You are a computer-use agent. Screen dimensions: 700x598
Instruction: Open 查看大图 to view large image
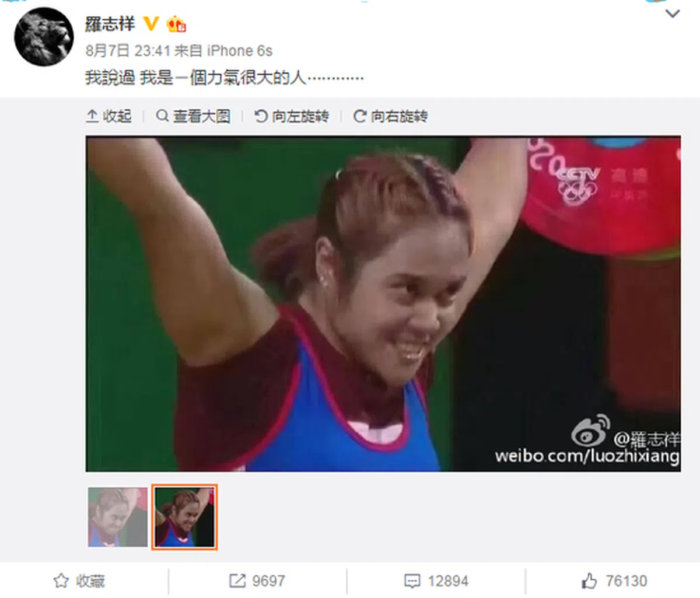[x=193, y=116]
